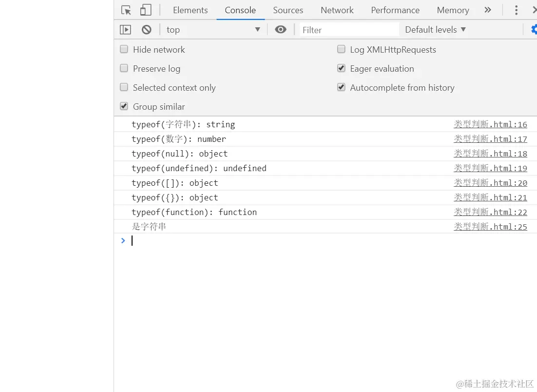The width and height of the screenshot is (537, 392).
Task: Open source link 类型判断.html:25
Action: [490, 227]
